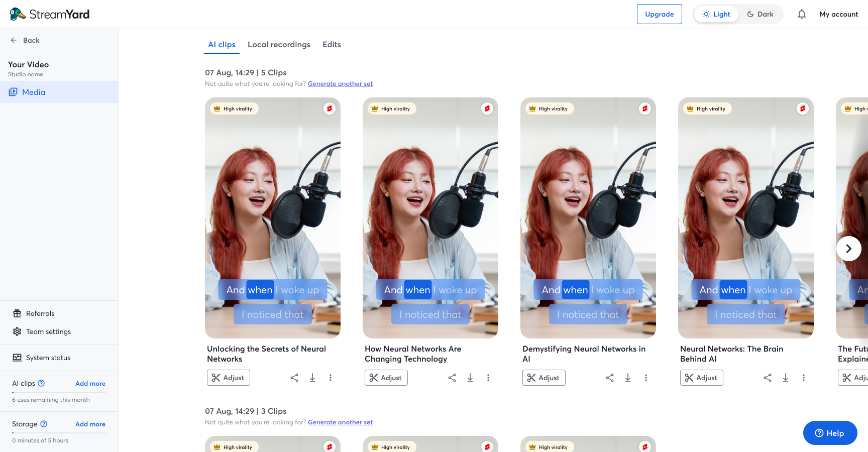Screen dimensions: 868x452
Task: Click Generate another set for the 3 Clips group
Action: [x=340, y=422]
